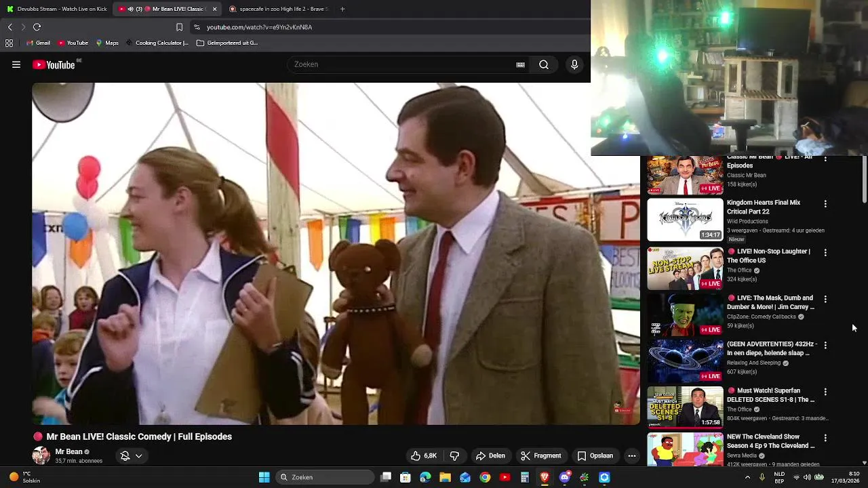This screenshot has width=868, height=488.
Task: Open the Mr Bean channel name link
Action: [68, 451]
